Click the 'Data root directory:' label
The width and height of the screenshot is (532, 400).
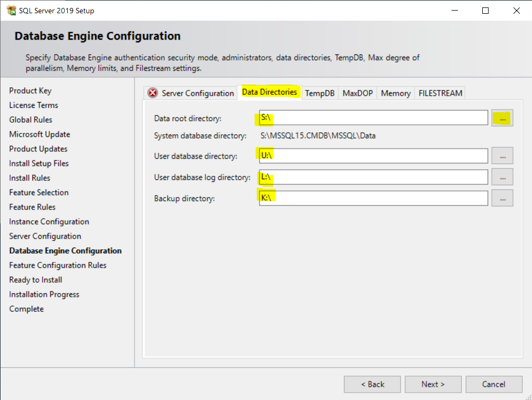coord(187,119)
